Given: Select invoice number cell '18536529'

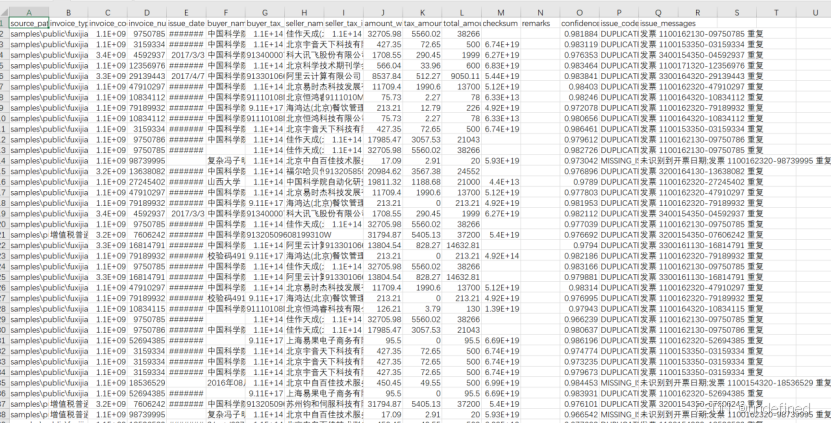Looking at the screenshot, I should point(147,383).
